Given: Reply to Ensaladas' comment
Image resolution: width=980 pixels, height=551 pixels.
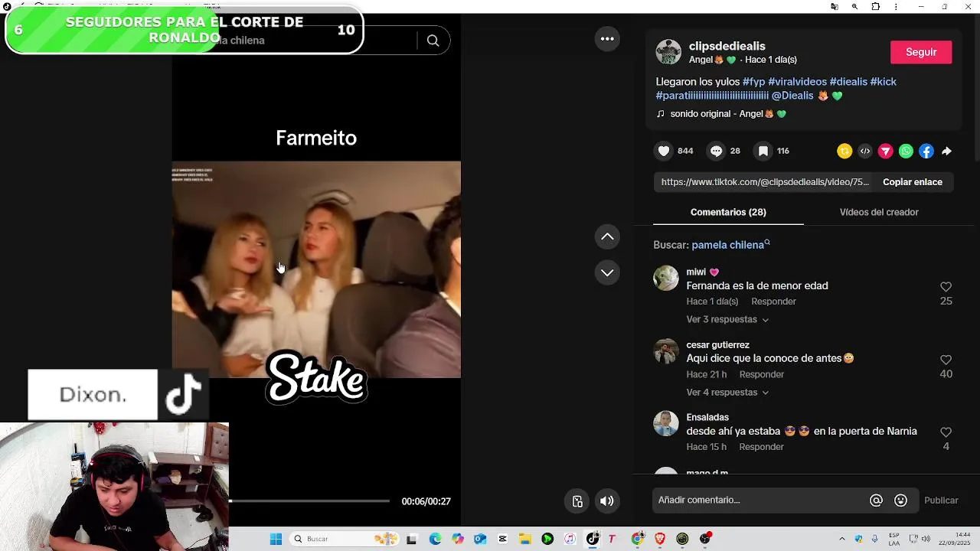Looking at the screenshot, I should point(761,447).
